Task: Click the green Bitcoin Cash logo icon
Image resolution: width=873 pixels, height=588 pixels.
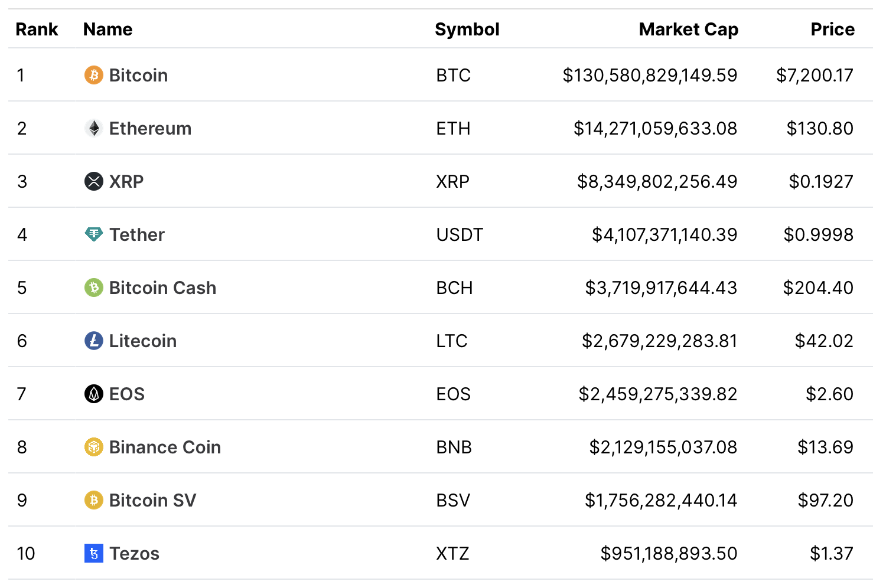Action: coord(93,288)
